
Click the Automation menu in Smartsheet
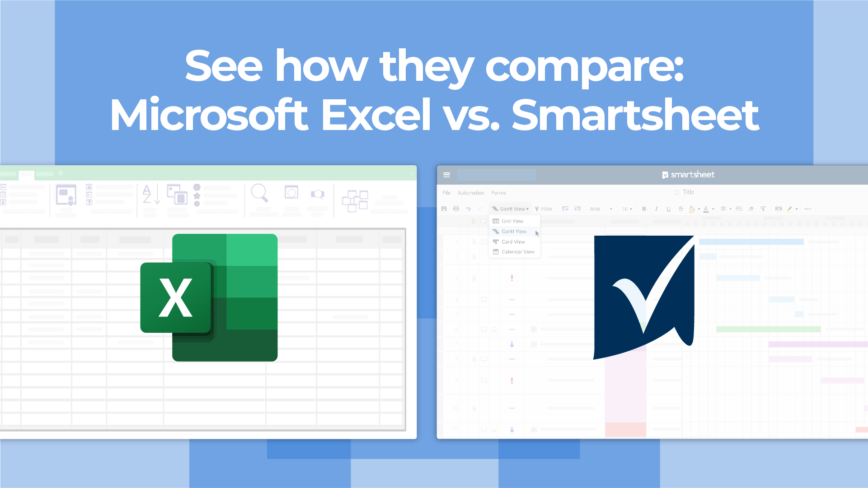coord(471,192)
